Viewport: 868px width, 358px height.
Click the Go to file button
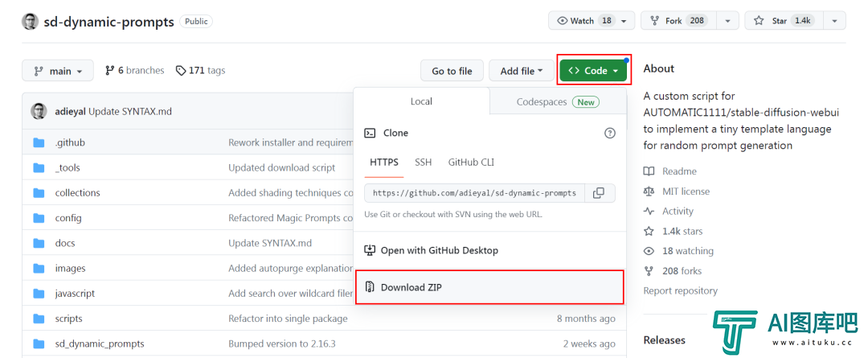452,71
